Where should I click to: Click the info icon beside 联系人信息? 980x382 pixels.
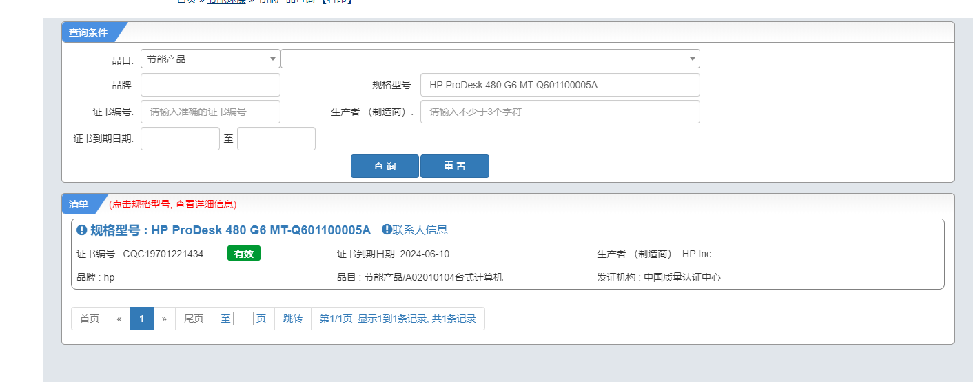click(x=387, y=230)
